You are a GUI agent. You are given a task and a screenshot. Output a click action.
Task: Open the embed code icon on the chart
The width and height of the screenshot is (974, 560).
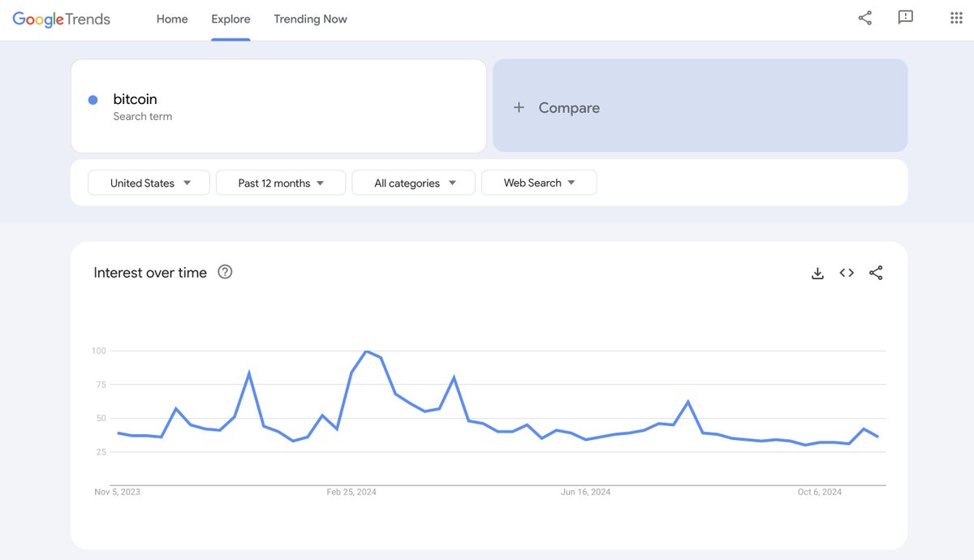847,273
